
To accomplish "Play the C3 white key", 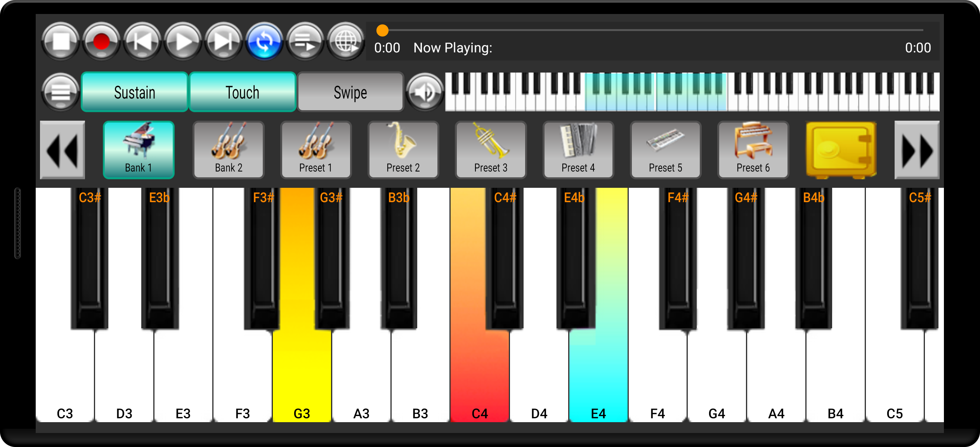I will click(x=65, y=376).
